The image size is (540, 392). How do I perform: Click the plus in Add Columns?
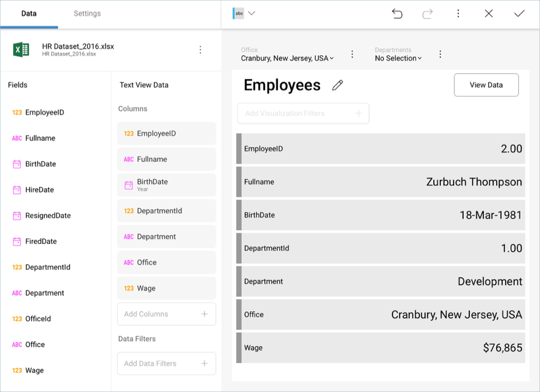(x=205, y=314)
